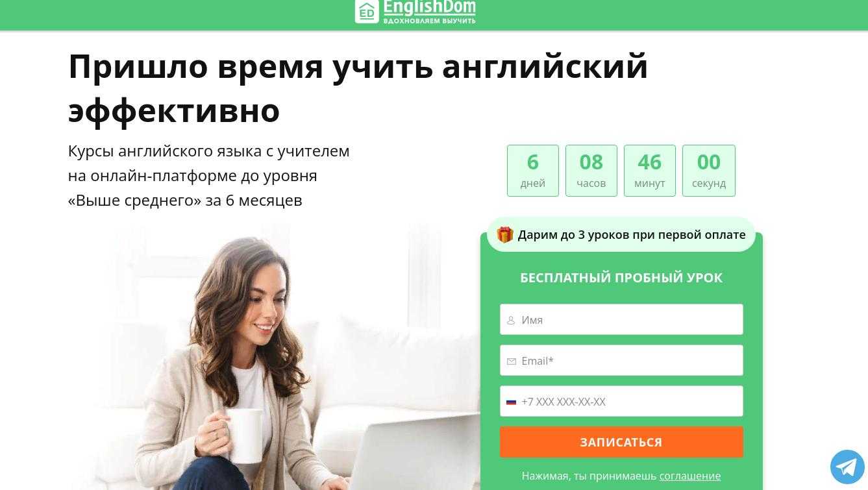
Task: Open the соглашение link
Action: point(690,476)
